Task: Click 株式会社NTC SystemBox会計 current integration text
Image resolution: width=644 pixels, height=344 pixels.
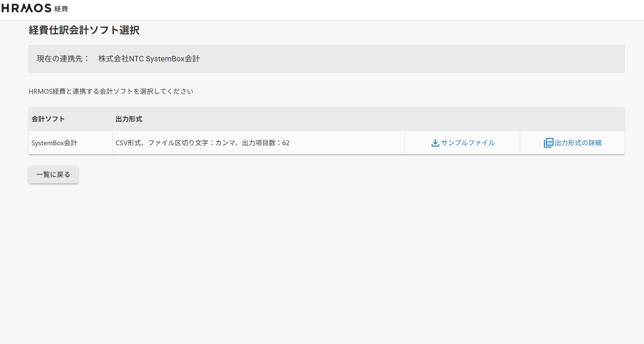Action: 149,59
